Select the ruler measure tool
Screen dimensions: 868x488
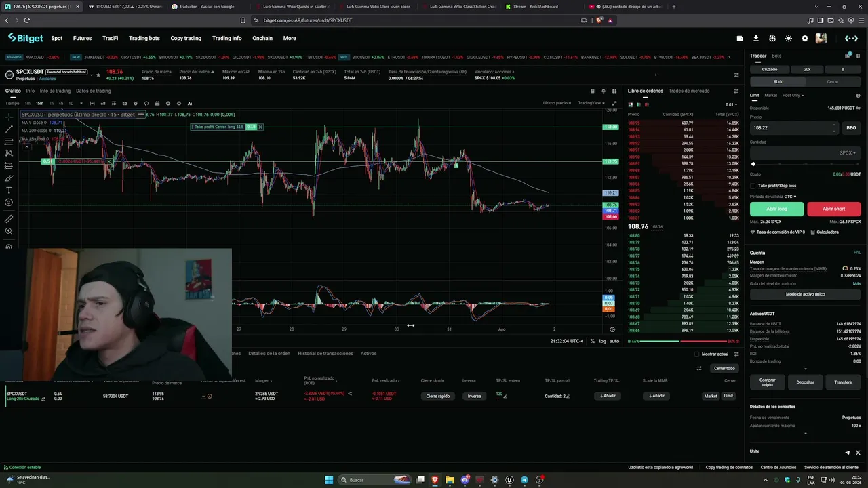coord(9,219)
